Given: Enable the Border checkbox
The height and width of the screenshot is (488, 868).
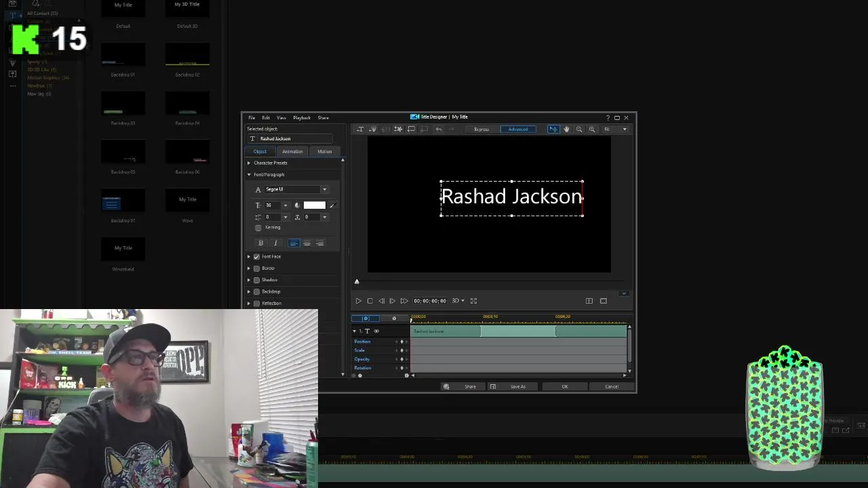Looking at the screenshot, I should point(256,268).
